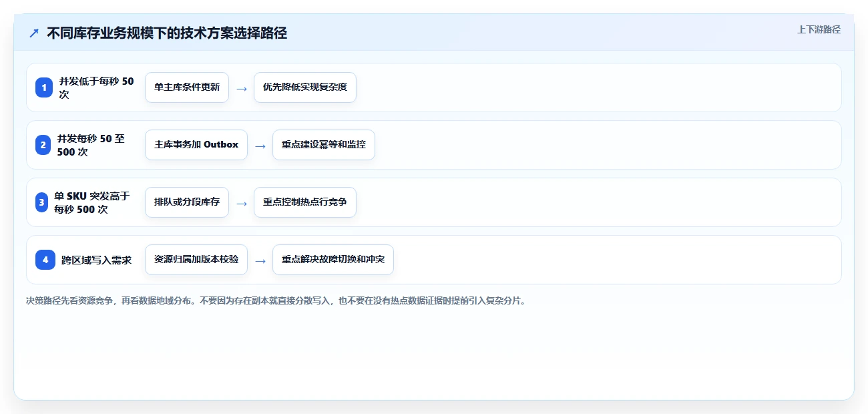Image resolution: width=868 pixels, height=414 pixels.
Task: Click the arrow icon beside the panel title
Action: point(34,33)
